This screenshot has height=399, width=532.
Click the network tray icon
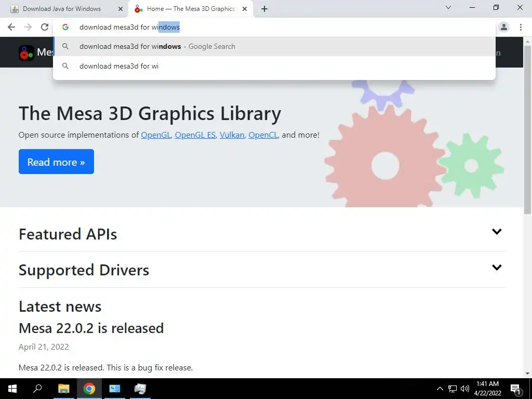coord(453,389)
